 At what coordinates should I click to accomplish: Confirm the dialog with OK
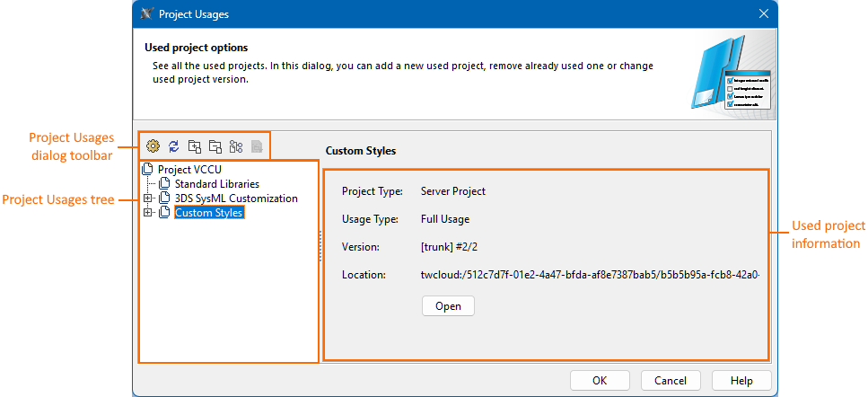tap(600, 381)
